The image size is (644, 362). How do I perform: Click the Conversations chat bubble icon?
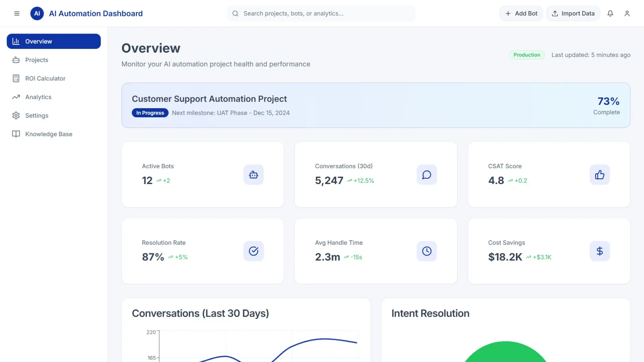pyautogui.click(x=427, y=175)
